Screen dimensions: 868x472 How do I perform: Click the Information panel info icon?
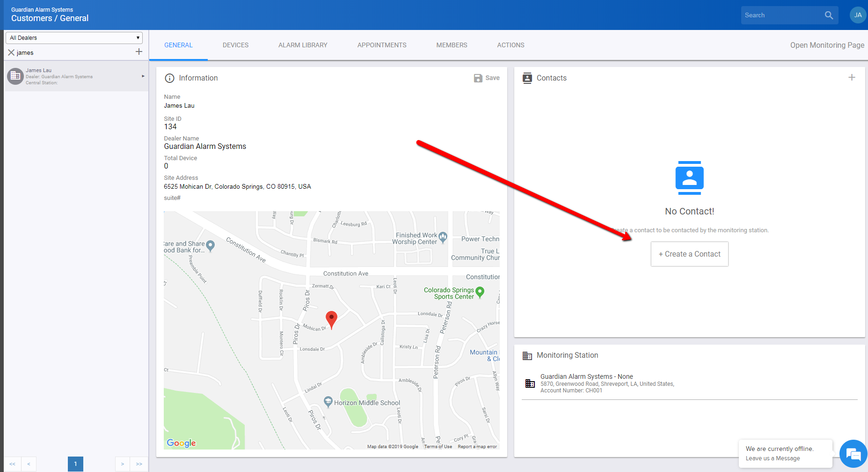[169, 78]
